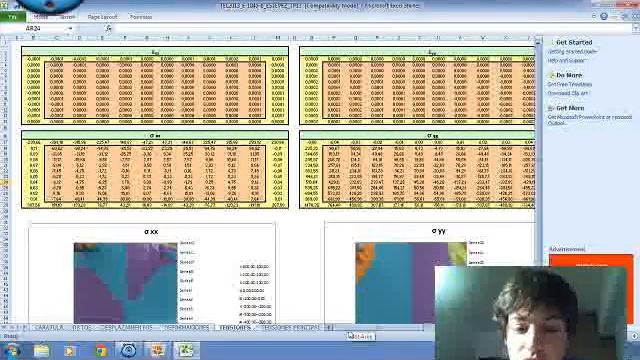Viewport: 640px width, 360px height.
Task: Open Get Microsoft PowerPoint or Outlook link
Action: [x=589, y=120]
